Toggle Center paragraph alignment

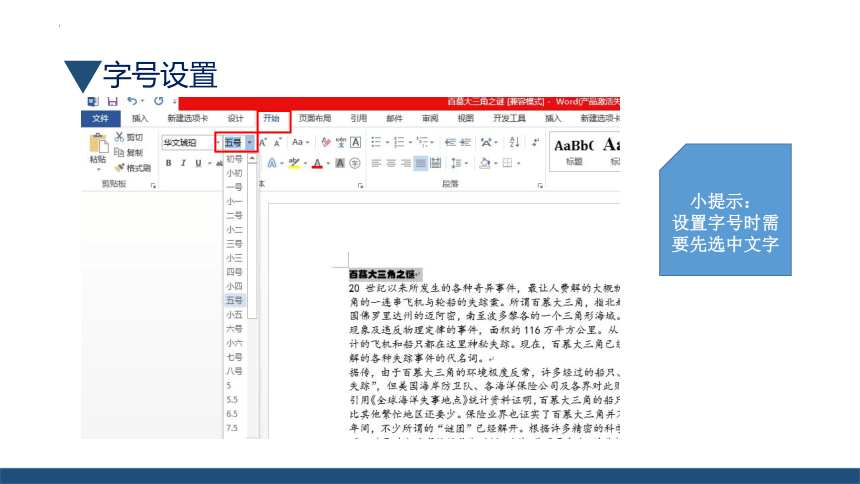391,163
